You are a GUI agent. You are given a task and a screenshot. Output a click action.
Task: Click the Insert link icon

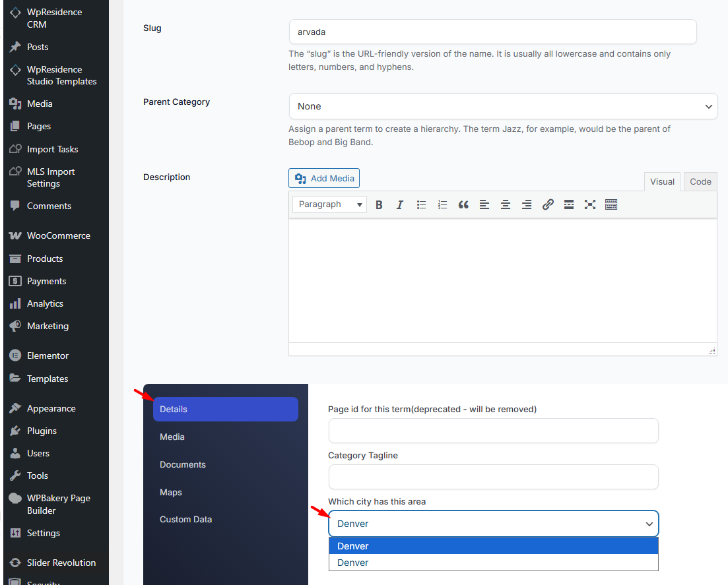[548, 204]
